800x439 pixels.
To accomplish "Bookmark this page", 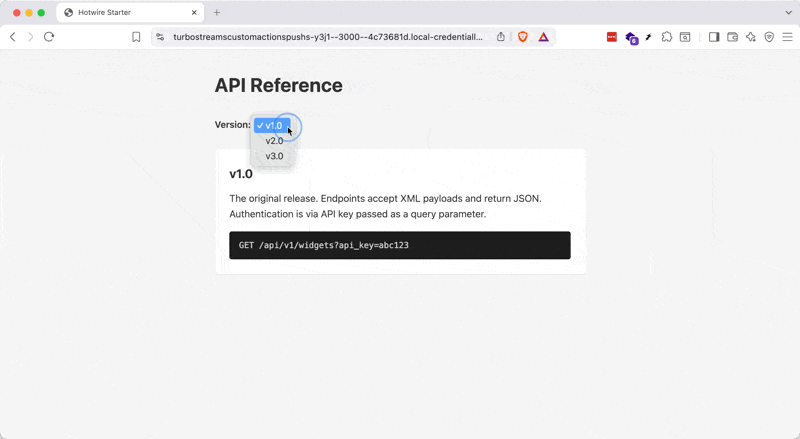I will (x=136, y=37).
